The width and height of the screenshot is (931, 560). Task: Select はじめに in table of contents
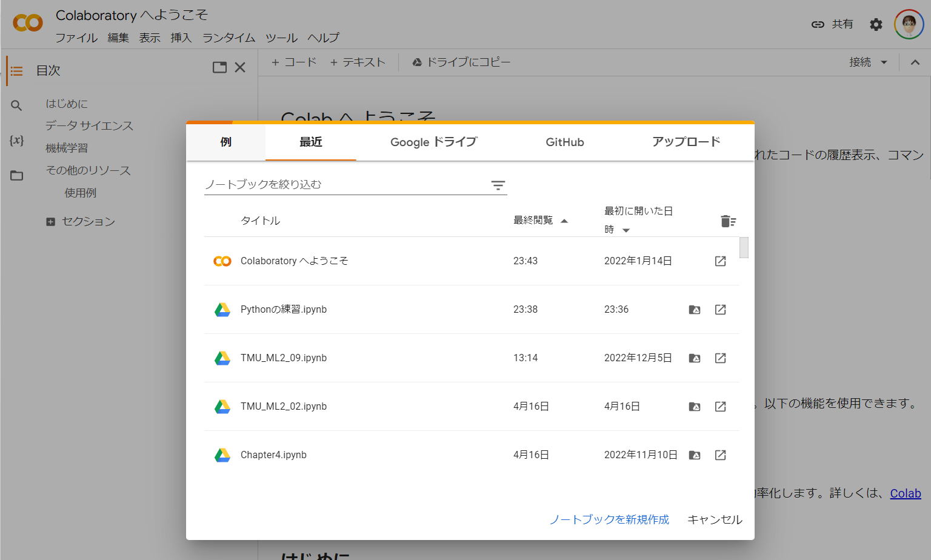(67, 104)
